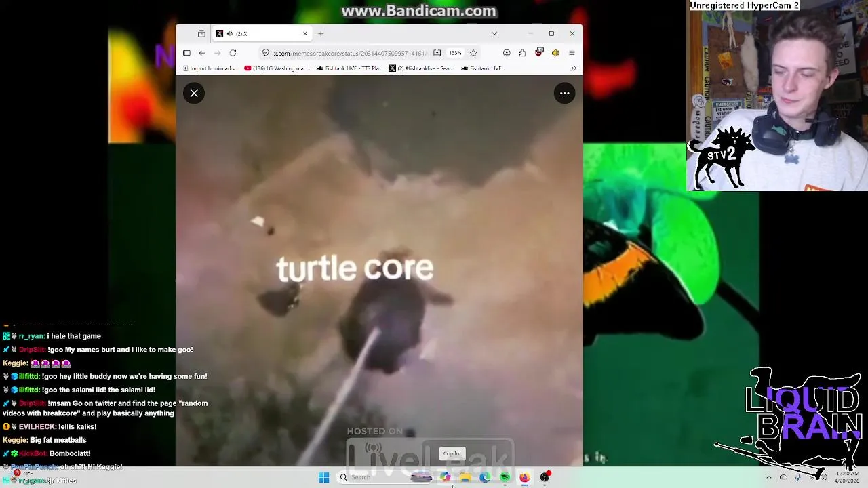Click the "turtle core" video to pause it
The width and height of the screenshot is (868, 488).
point(379,271)
